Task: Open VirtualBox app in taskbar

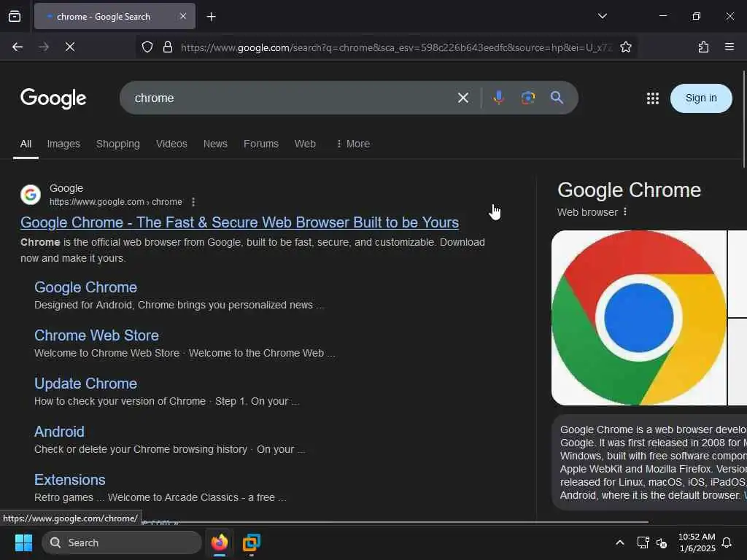Action: [x=251, y=542]
